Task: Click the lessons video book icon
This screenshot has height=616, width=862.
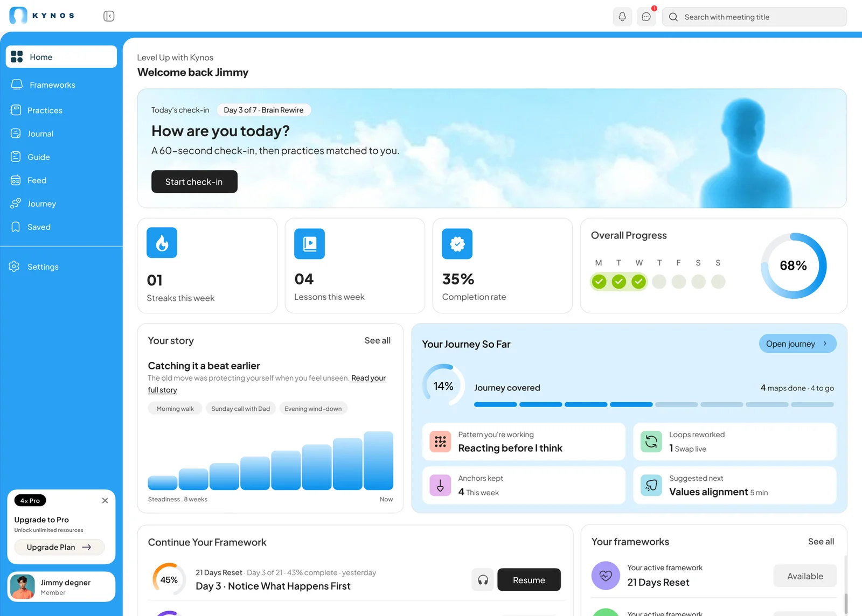Action: coord(309,244)
